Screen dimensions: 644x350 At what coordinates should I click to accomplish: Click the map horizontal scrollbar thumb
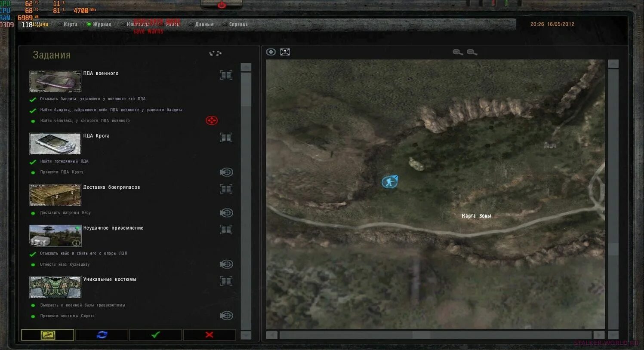click(422, 335)
